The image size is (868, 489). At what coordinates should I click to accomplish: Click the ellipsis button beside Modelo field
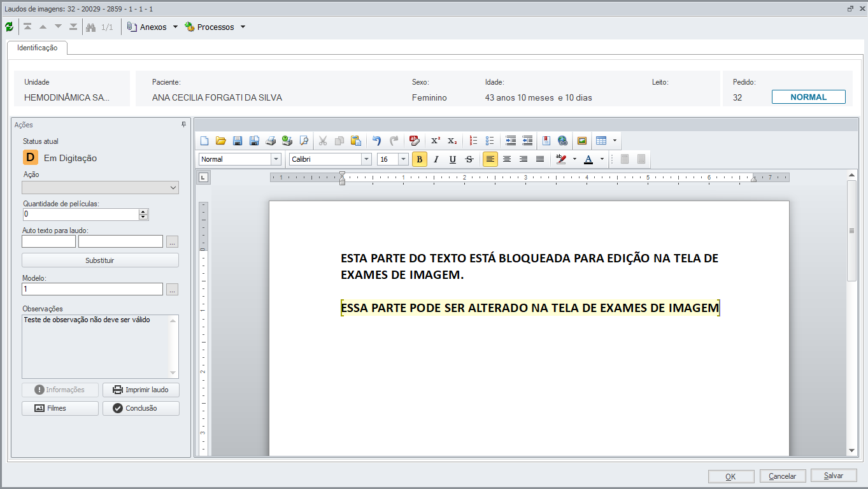[x=172, y=290]
